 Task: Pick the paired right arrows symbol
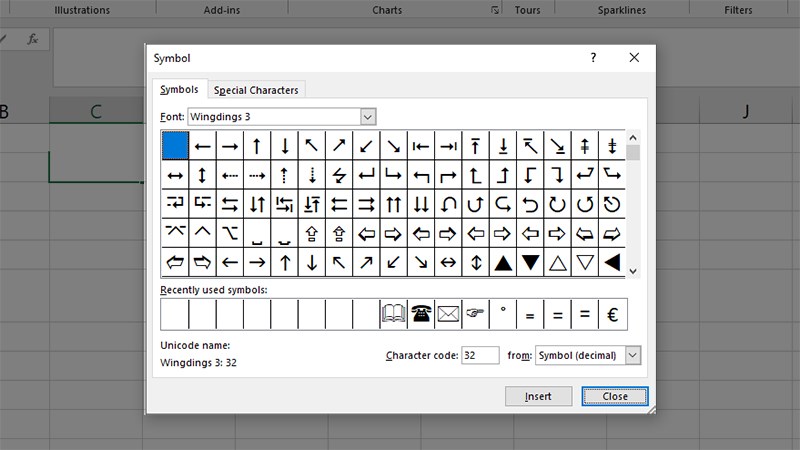pos(366,205)
